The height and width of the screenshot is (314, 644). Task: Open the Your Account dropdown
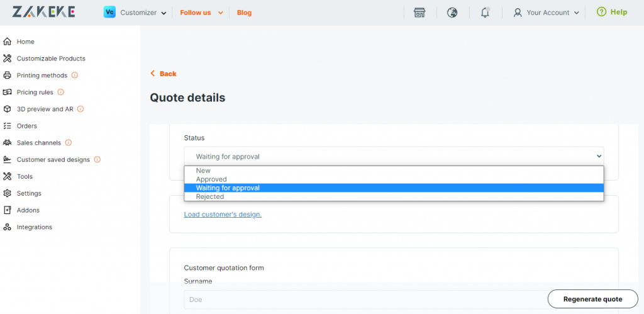tap(547, 13)
